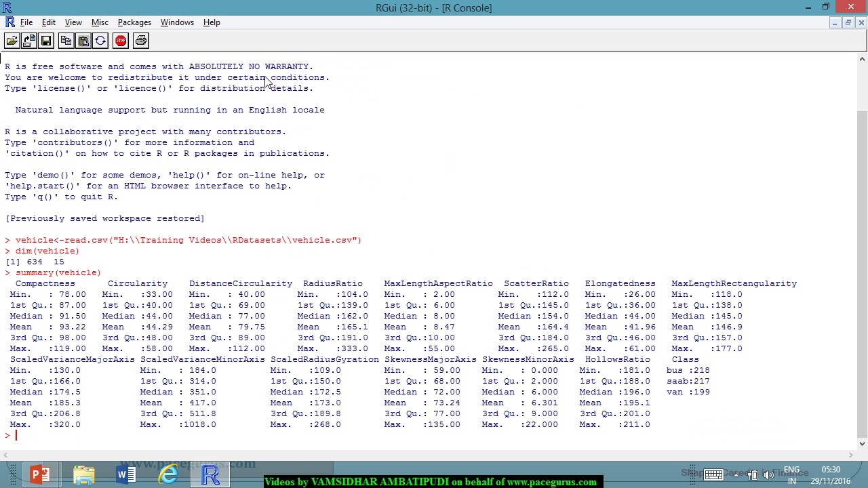Open Internet Explorer from the taskbar
The height and width of the screenshot is (488, 868).
(168, 474)
